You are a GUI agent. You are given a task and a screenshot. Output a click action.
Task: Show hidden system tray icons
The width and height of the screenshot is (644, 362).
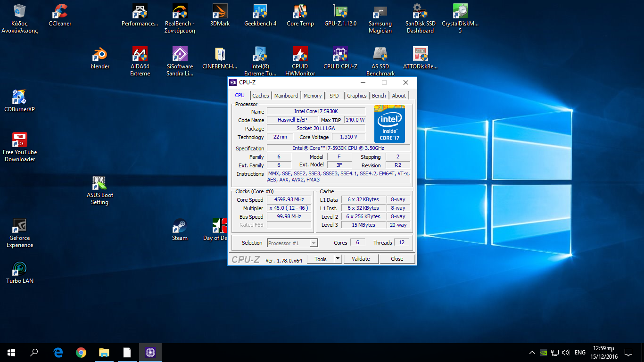pyautogui.click(x=532, y=353)
